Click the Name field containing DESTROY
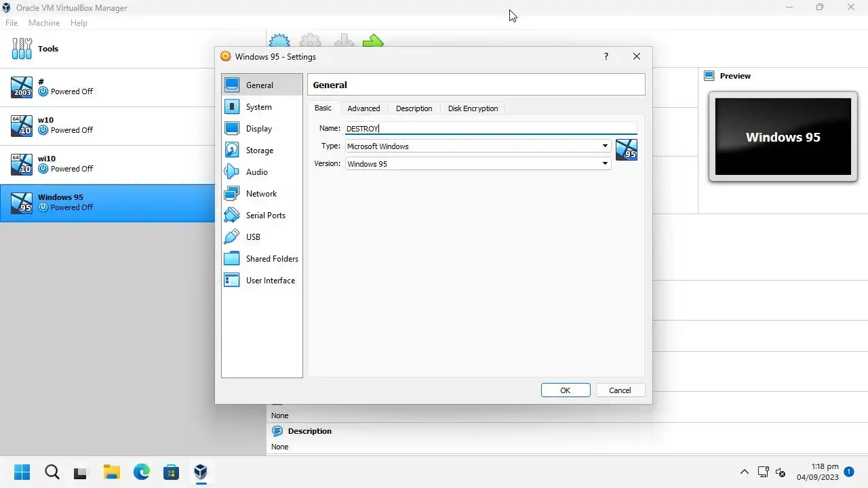The width and height of the screenshot is (868, 488). 491,128
